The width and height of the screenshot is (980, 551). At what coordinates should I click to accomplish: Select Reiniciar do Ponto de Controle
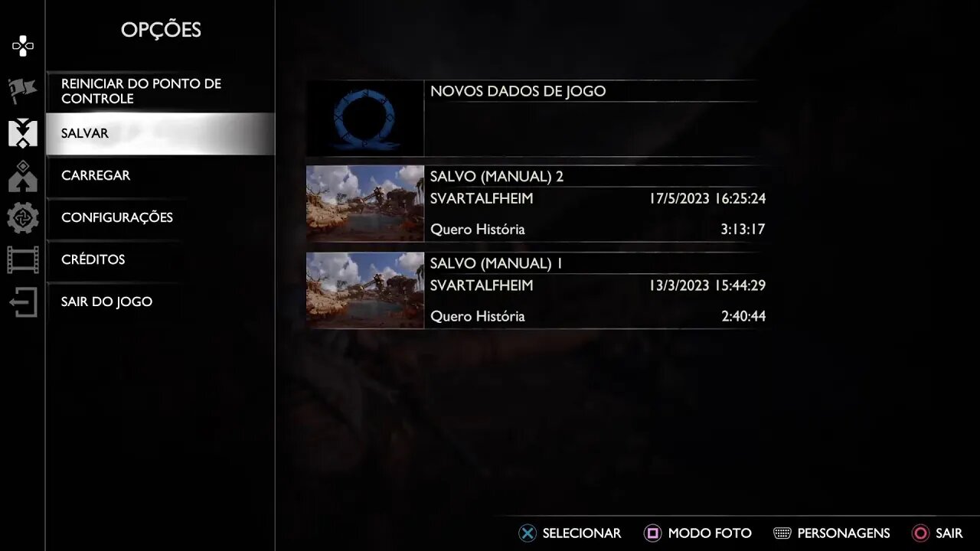pos(160,91)
